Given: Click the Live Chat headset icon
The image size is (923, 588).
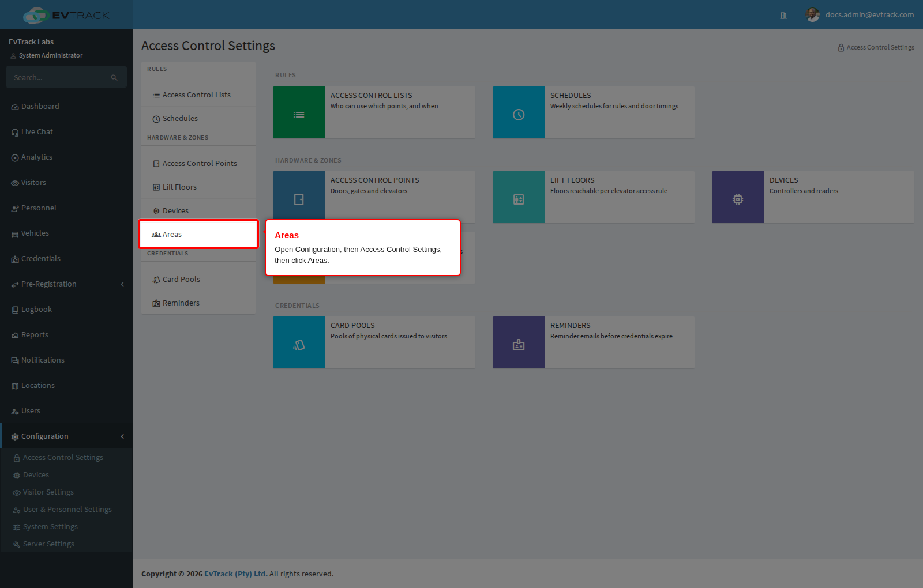Looking at the screenshot, I should click(x=15, y=133).
